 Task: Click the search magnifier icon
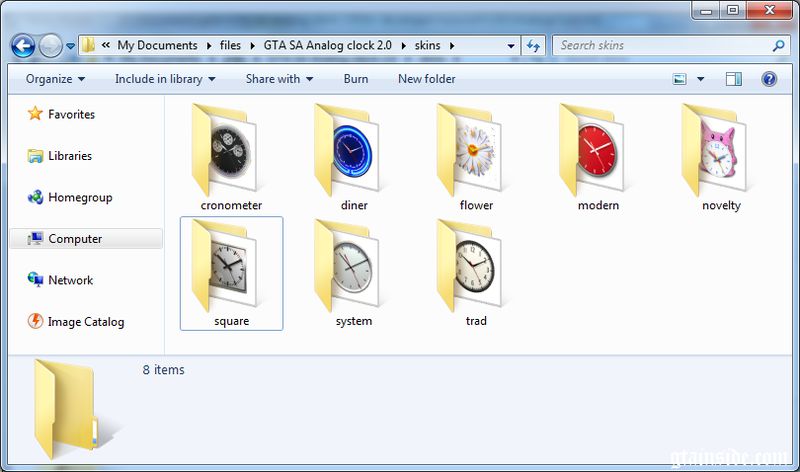tap(778, 45)
